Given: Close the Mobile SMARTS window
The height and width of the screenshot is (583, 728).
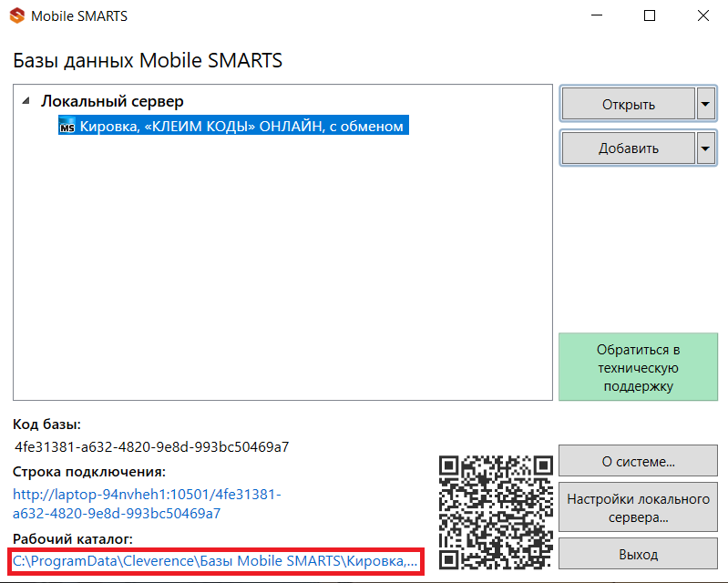Looking at the screenshot, I should click(702, 15).
